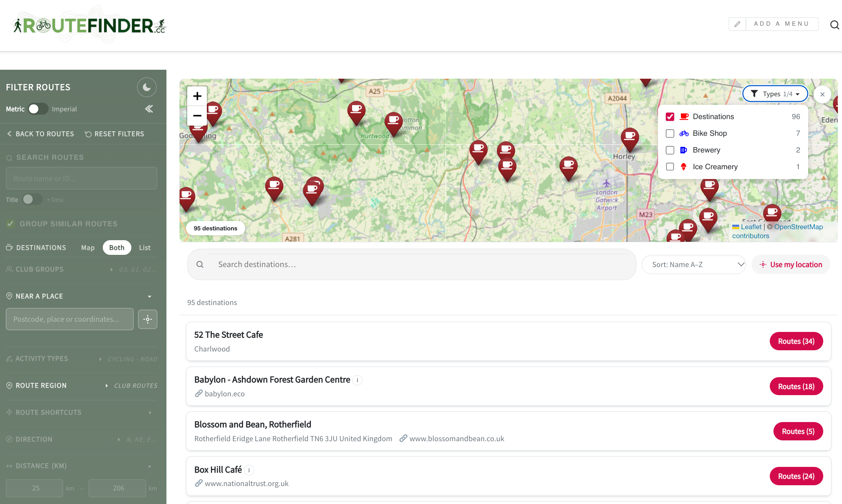Select the cafe marker near Hurtwood
This screenshot has height=504, width=842.
point(394,124)
